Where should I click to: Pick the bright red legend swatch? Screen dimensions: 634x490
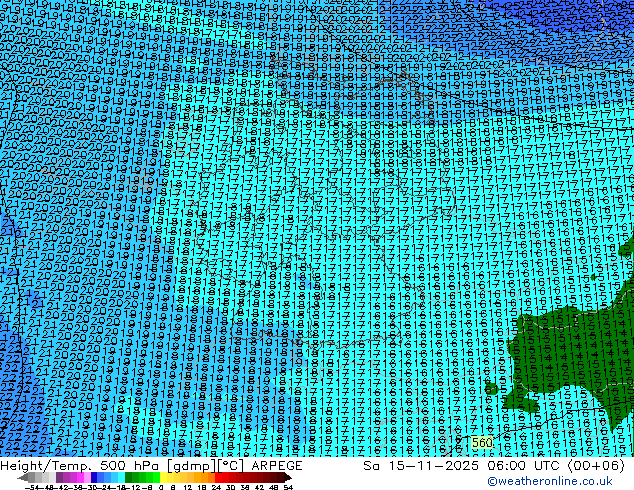(218, 477)
